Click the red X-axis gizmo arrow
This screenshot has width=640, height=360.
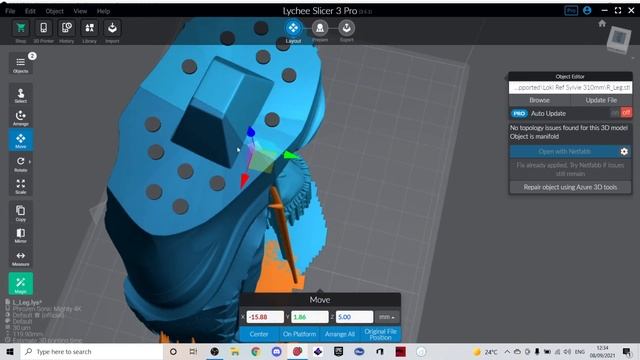pos(244,180)
